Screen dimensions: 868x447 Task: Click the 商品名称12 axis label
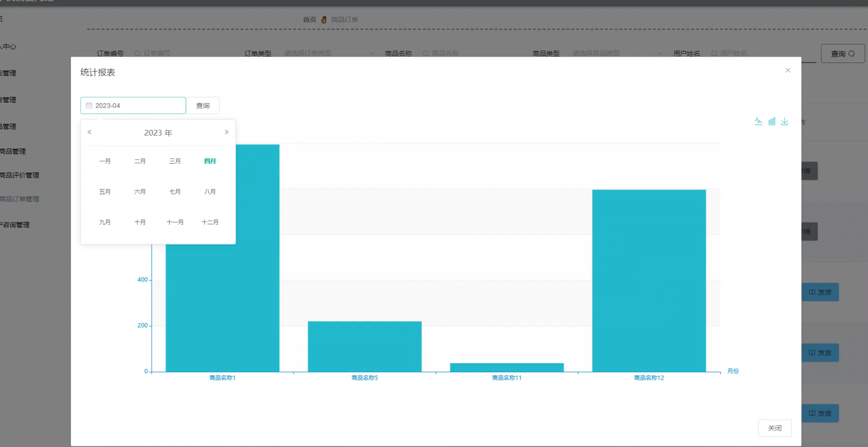point(649,378)
